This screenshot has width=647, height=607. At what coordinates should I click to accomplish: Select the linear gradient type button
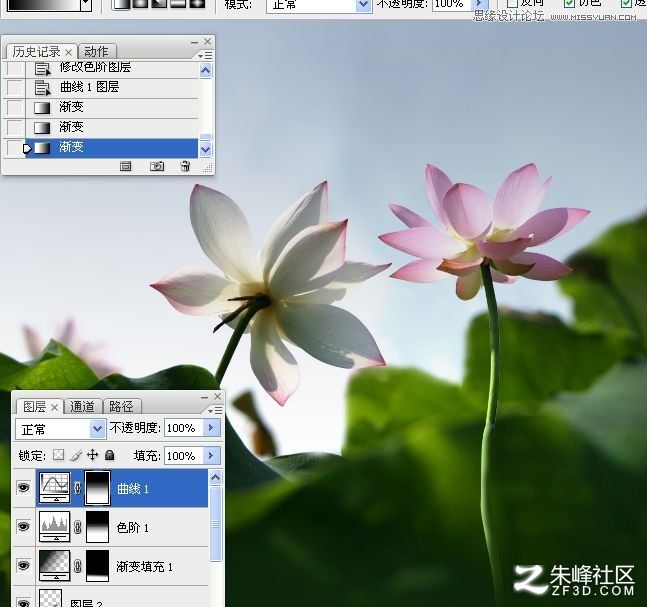point(121,4)
